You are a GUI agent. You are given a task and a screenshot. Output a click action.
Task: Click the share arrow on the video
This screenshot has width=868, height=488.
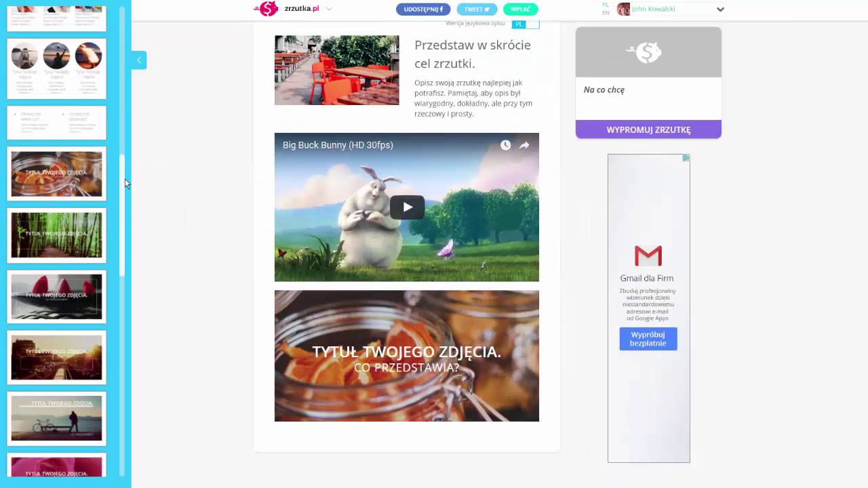(x=524, y=145)
